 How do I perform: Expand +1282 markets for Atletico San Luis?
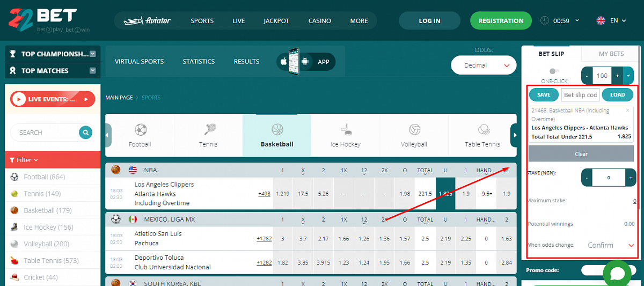(x=264, y=238)
